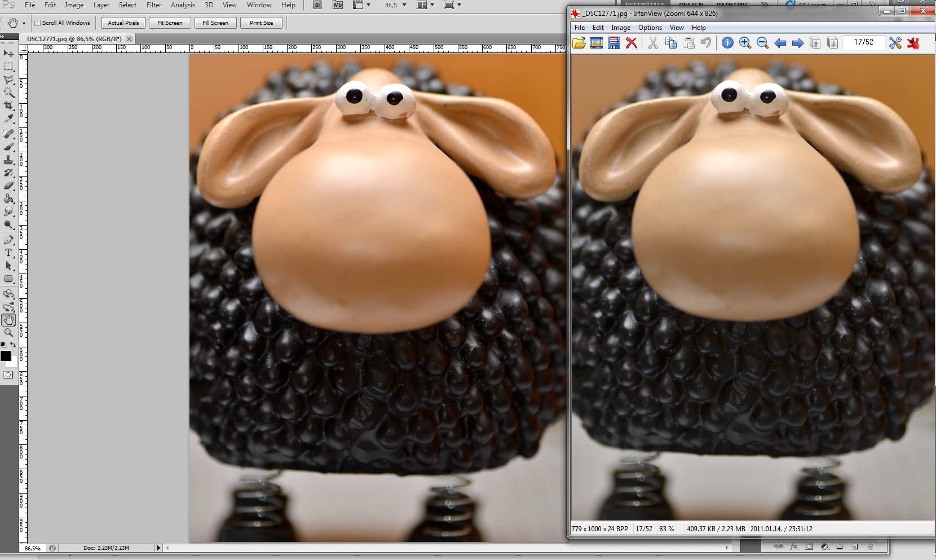The width and height of the screenshot is (936, 560).
Task: Open the IrfanView Image menu
Action: [621, 28]
